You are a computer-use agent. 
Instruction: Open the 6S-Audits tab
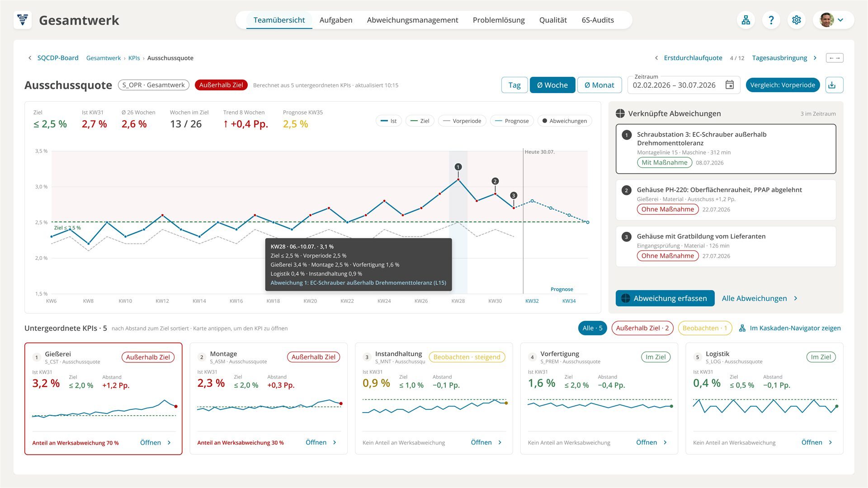click(598, 20)
